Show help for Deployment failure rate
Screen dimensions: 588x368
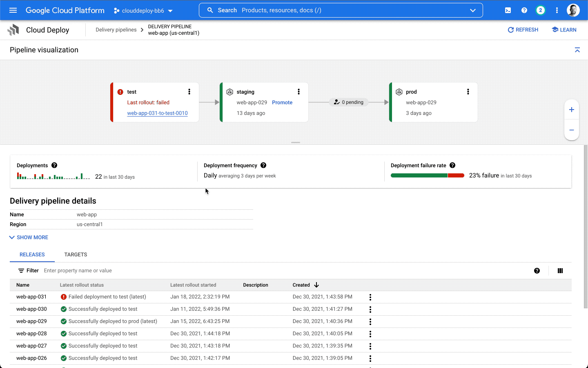(x=452, y=165)
